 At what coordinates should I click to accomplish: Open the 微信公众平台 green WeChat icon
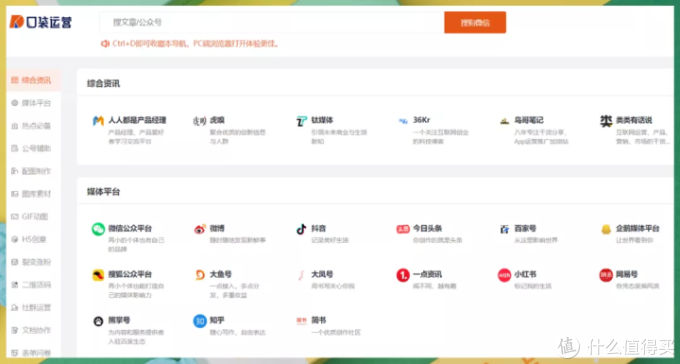98,229
